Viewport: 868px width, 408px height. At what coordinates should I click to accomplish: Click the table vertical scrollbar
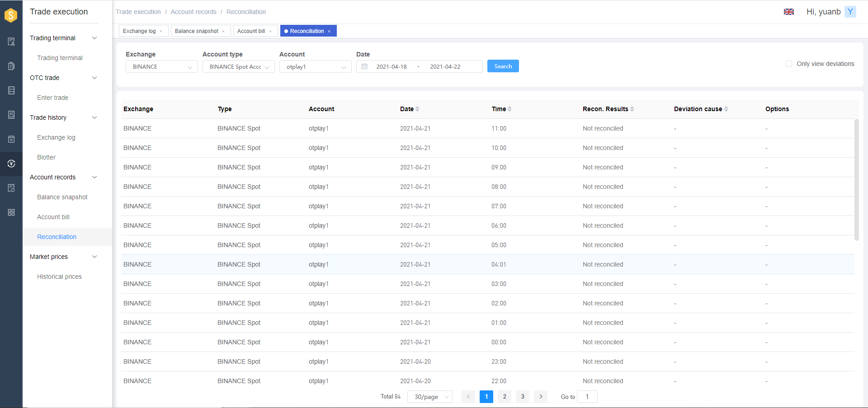856,179
